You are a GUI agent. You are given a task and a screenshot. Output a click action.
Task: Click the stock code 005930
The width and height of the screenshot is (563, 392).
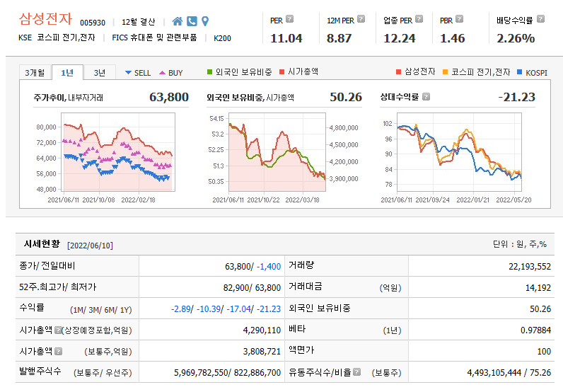click(93, 23)
